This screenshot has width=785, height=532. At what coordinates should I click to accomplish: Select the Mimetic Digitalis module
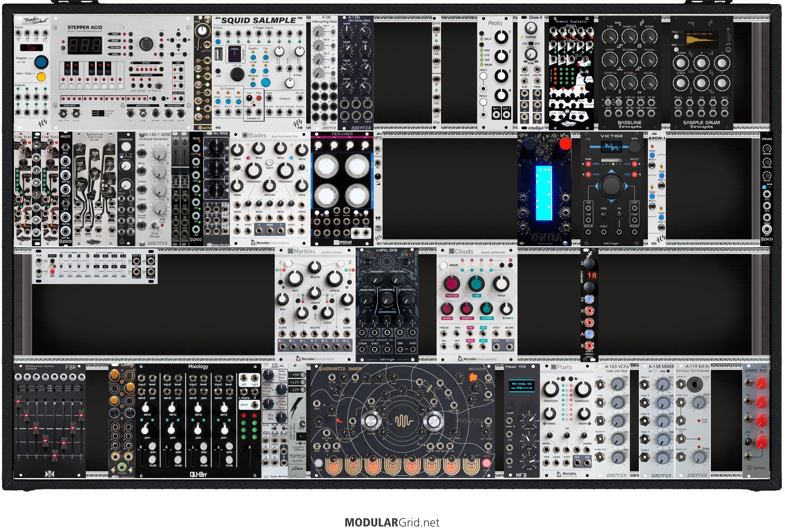coord(571,73)
